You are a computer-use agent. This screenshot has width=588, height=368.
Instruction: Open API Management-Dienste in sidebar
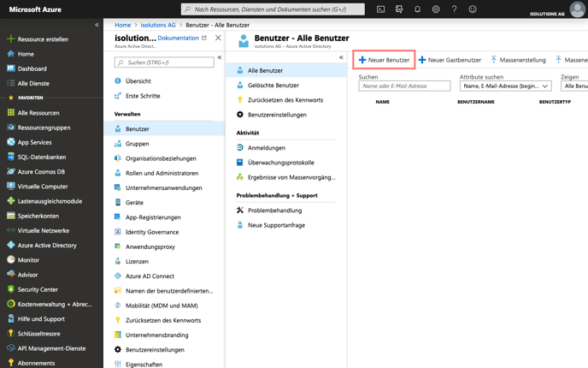pyautogui.click(x=51, y=348)
